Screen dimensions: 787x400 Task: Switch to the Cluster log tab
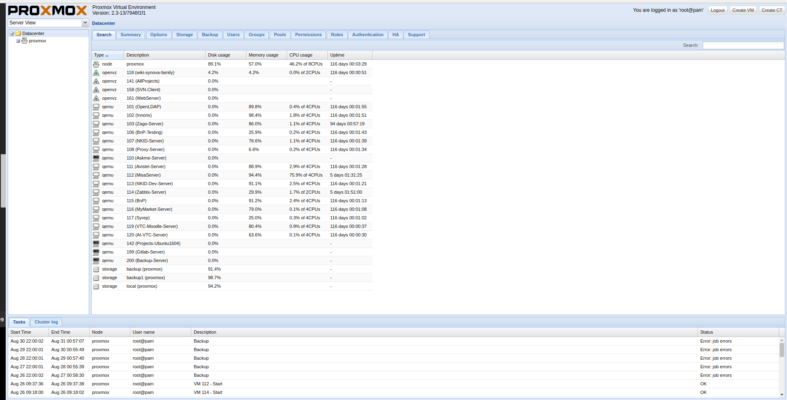pyautogui.click(x=47, y=322)
